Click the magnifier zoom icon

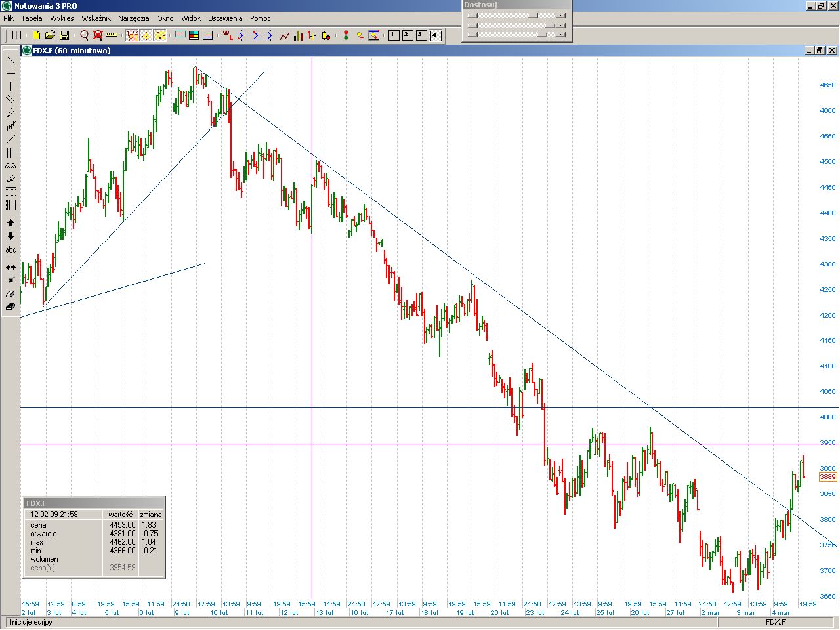click(x=84, y=35)
